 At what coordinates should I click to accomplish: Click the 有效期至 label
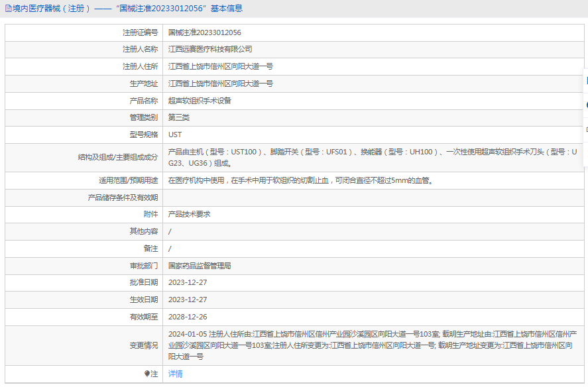(144, 317)
